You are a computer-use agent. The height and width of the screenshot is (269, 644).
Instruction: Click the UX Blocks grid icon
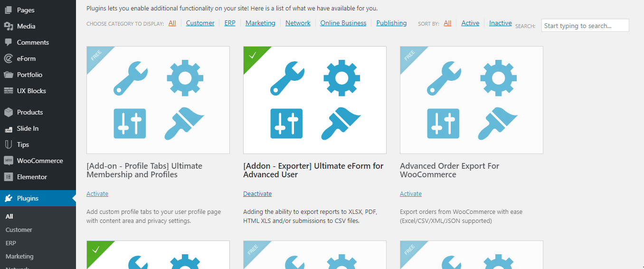(x=8, y=91)
